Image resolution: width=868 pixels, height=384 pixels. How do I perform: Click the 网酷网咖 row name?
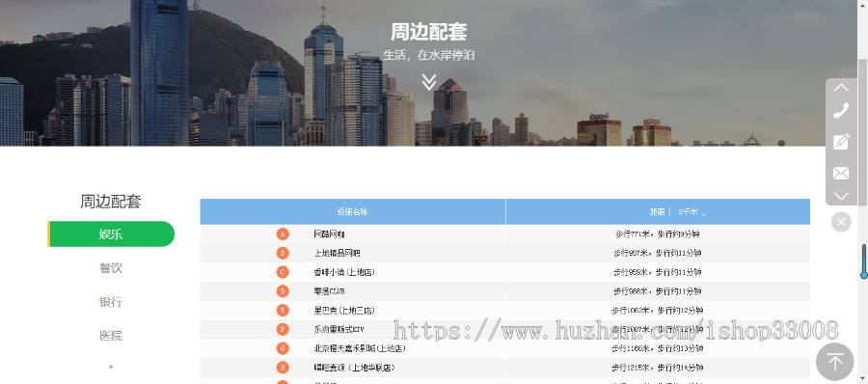pyautogui.click(x=330, y=234)
